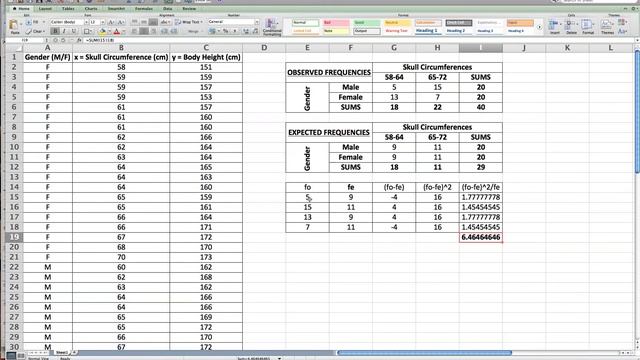Click the "OBSERVED FREQUENCIES" cell
Screen dimensions: 640x360
[329, 72]
